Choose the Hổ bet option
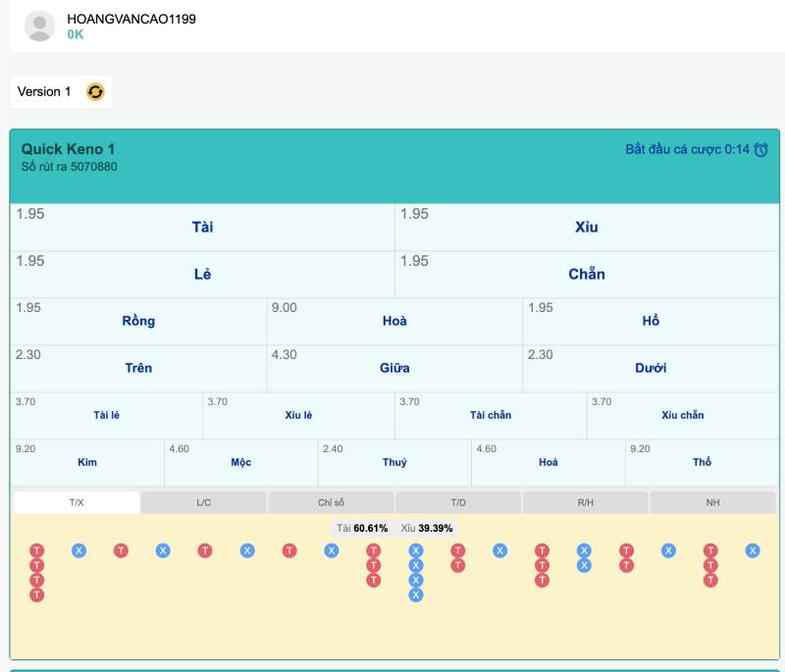The width and height of the screenshot is (785, 672). pos(651,322)
